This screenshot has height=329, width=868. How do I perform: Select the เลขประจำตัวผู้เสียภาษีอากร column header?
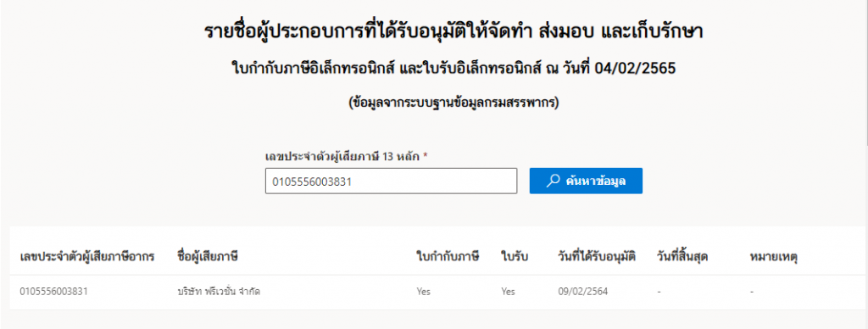[86, 257]
